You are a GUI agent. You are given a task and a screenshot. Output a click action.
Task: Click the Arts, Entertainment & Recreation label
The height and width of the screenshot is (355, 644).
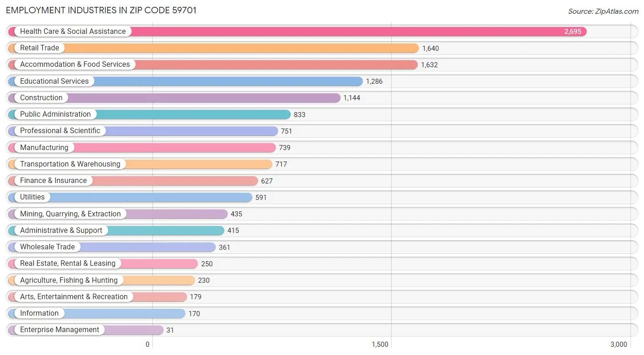pos(74,296)
